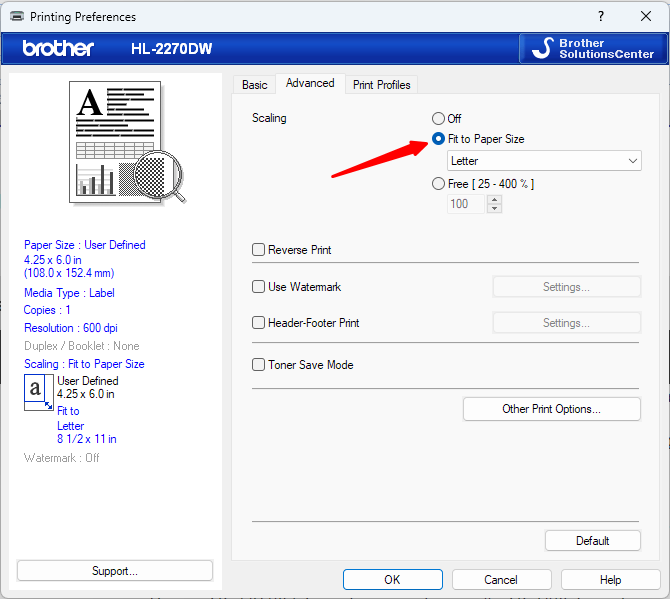Screen dimensions: 670x599
Task: Increase the free scaling percentage value
Action: [494, 200]
